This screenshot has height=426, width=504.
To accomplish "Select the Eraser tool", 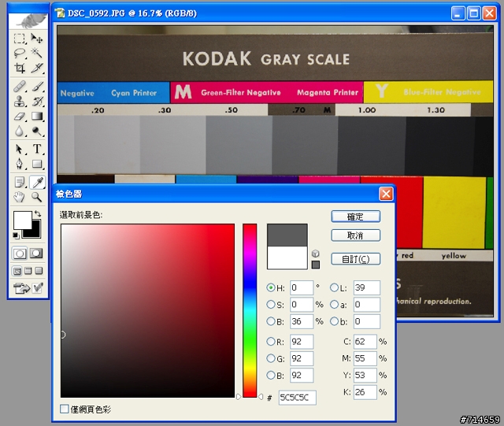I will pos(20,116).
